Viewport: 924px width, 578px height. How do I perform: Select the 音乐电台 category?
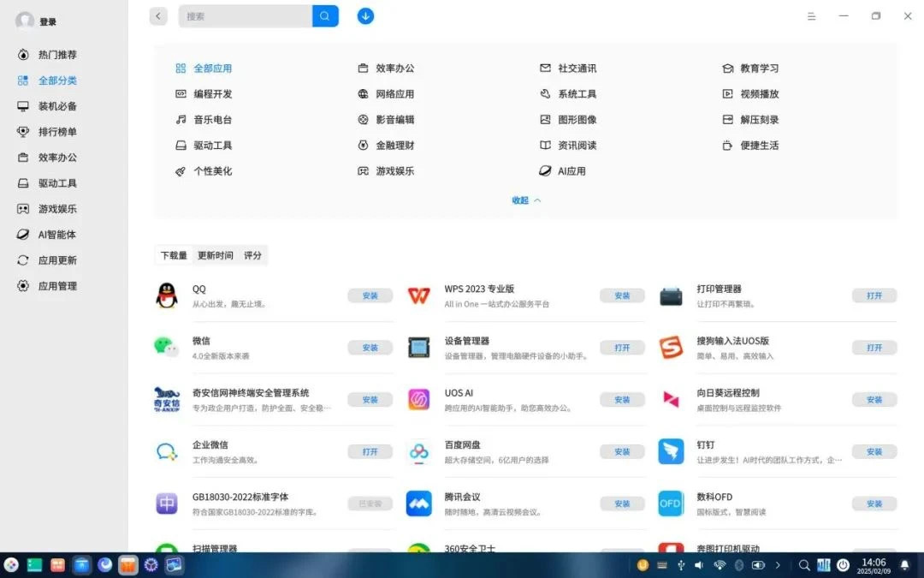(x=204, y=120)
